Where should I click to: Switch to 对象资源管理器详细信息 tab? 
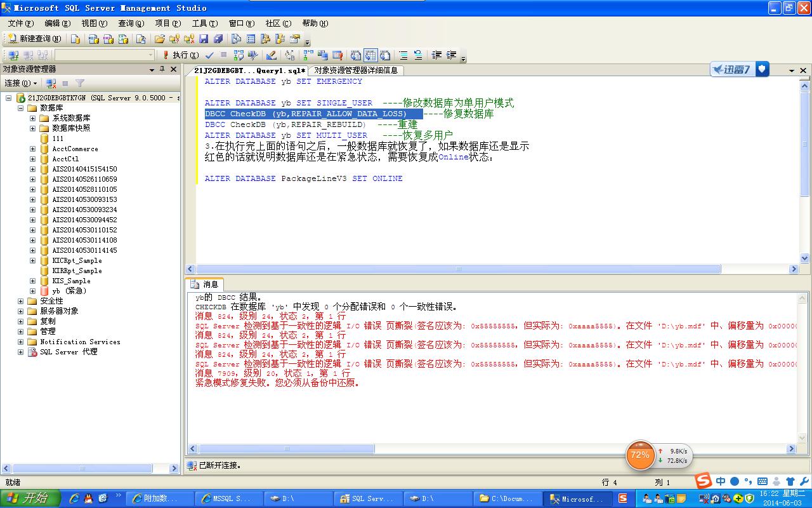356,70
